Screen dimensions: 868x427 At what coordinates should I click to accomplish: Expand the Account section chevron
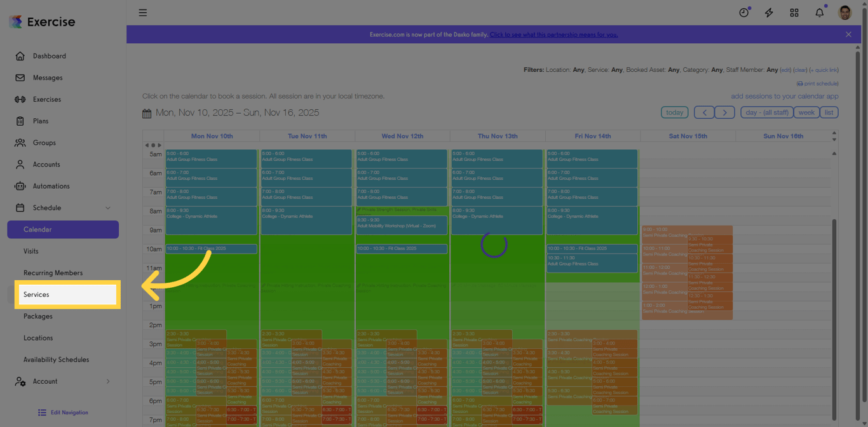point(107,381)
